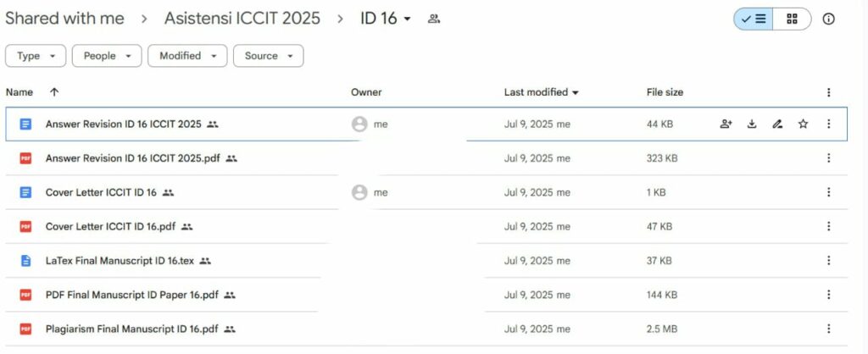Switch to list layout view
868x354 pixels.
[x=754, y=19]
